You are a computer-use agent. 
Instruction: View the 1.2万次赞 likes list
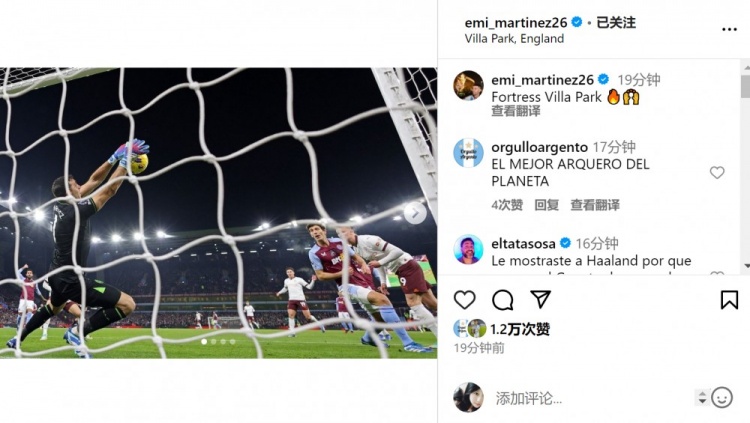[x=520, y=328]
